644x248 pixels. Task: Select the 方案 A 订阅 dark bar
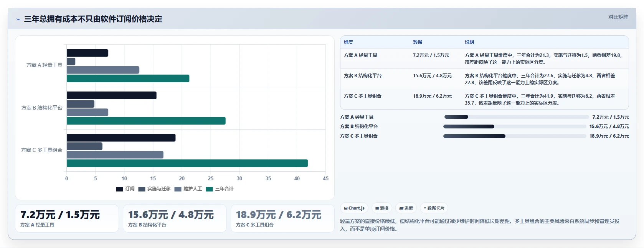tap(88, 53)
